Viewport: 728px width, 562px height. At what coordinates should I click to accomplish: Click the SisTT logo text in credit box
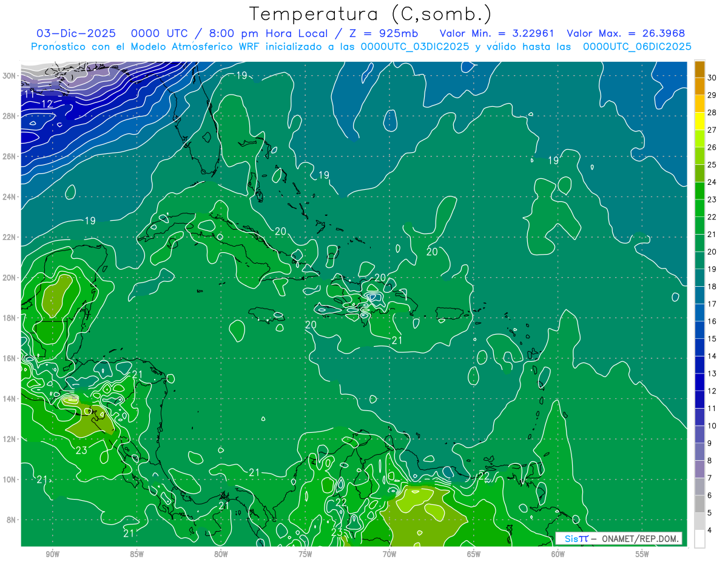pos(576,538)
